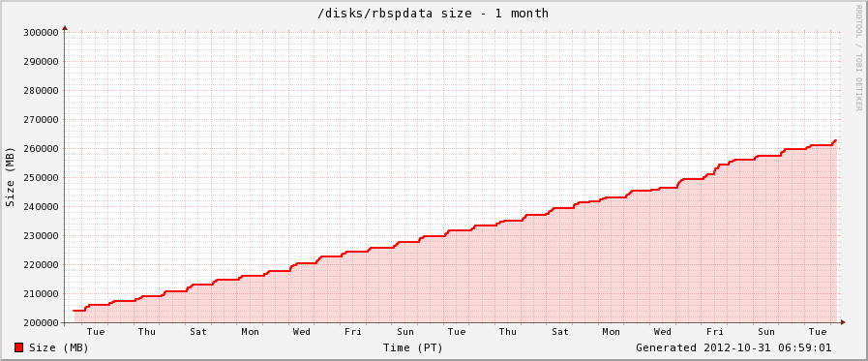The width and height of the screenshot is (868, 361).
Task: Click the first Wed label on x-axis
Action: click(302, 332)
